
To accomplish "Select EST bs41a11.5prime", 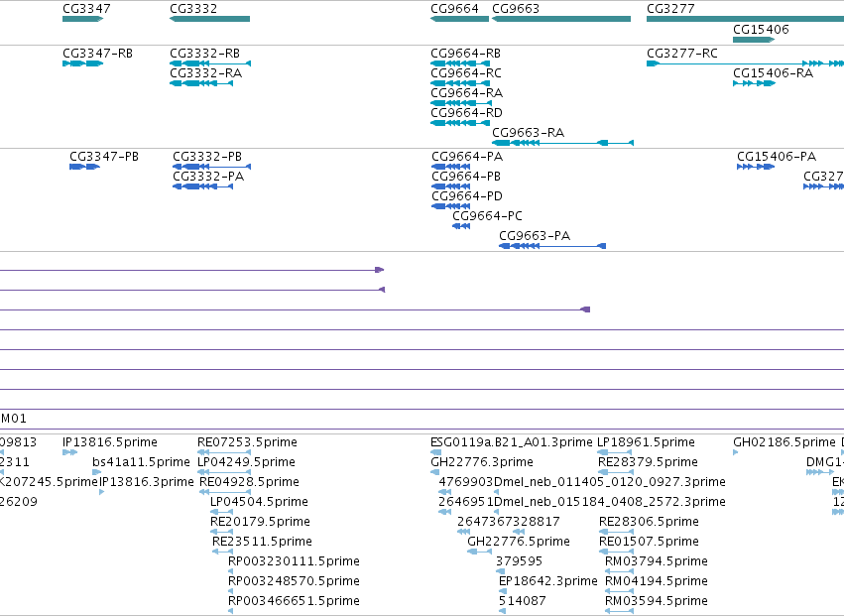I will point(96,472).
